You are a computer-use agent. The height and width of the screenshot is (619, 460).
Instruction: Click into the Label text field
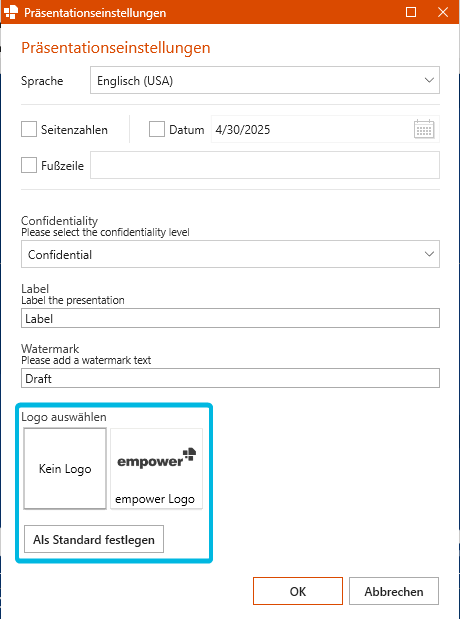[x=230, y=318]
